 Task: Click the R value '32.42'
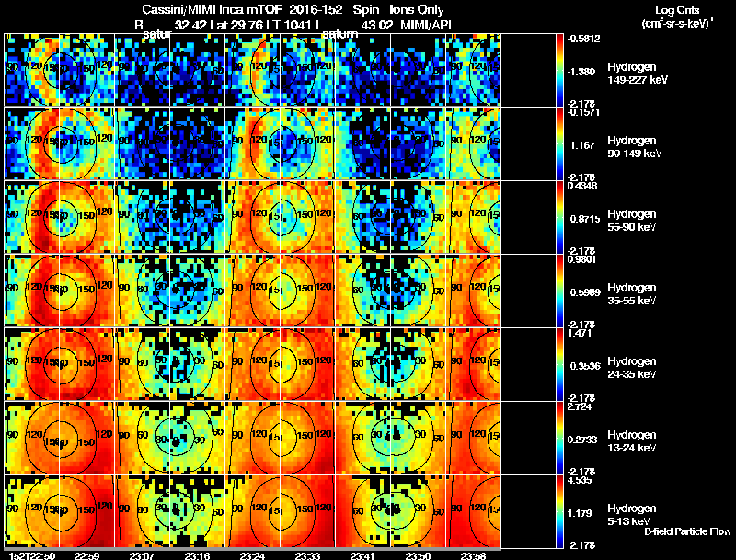(x=190, y=25)
